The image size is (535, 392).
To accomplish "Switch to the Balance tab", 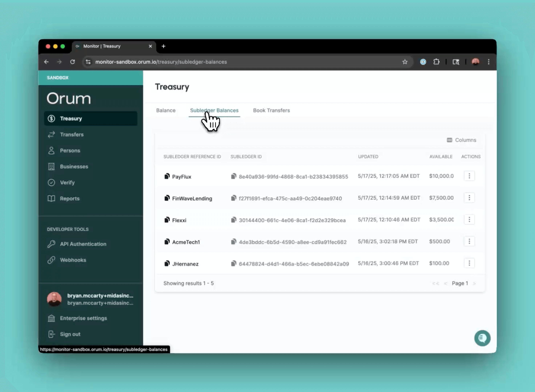I will (166, 111).
